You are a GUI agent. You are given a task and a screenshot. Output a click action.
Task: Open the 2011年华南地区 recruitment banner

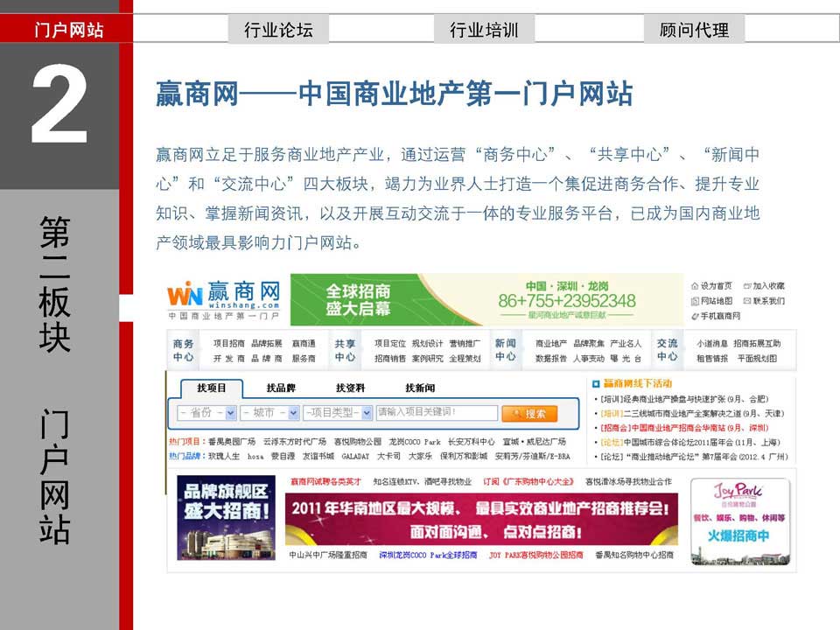click(x=481, y=519)
